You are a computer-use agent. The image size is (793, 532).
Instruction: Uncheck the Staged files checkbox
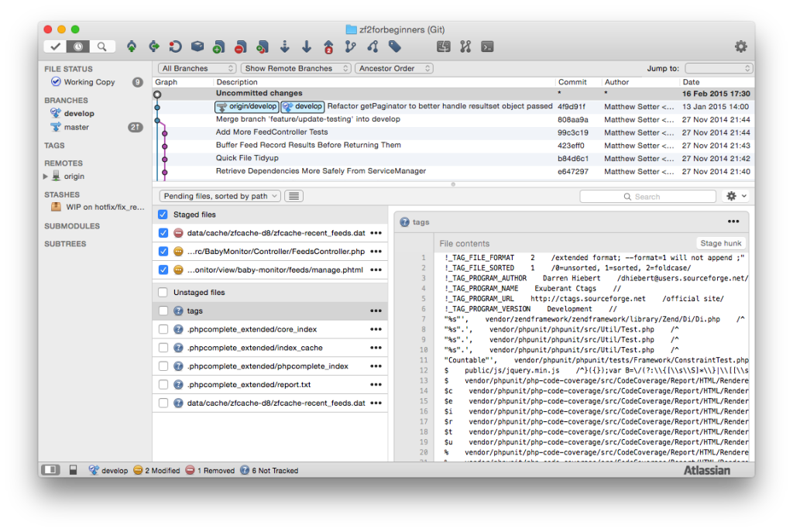coord(163,215)
